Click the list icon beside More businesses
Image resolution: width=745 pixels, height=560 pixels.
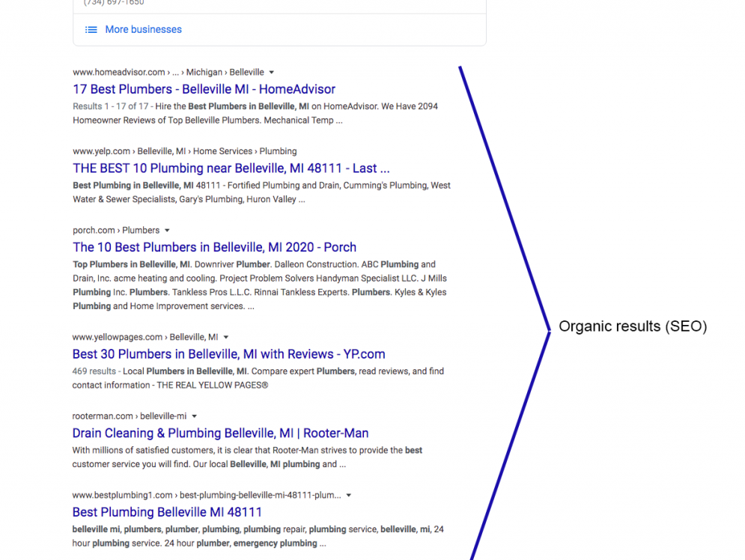pos(90,29)
